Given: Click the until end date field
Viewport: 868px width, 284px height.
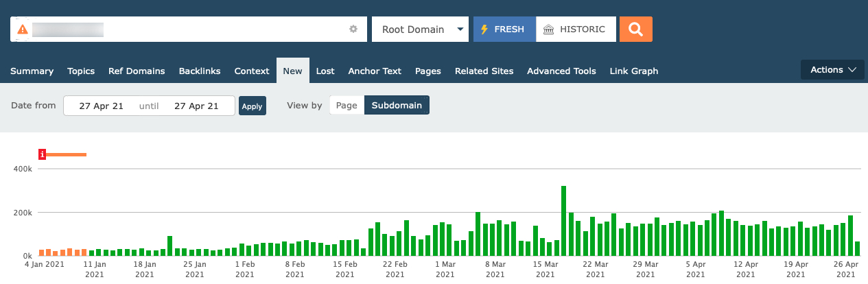Looking at the screenshot, I should 196,106.
